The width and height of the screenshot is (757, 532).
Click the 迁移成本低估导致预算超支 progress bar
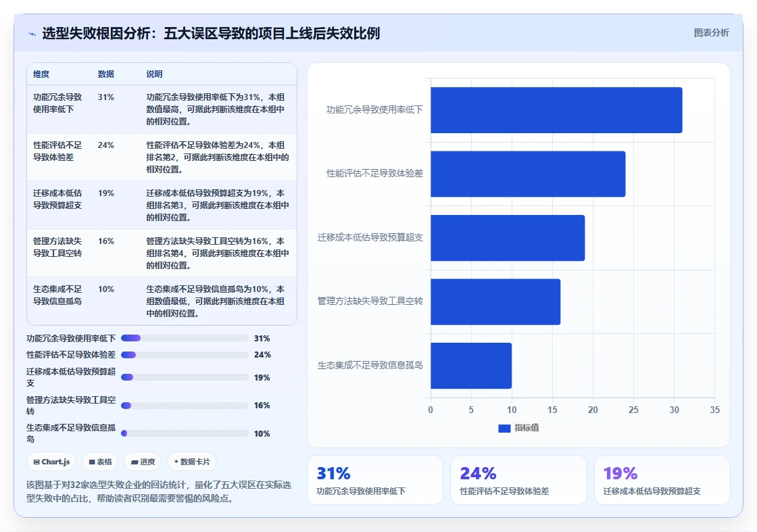(185, 377)
